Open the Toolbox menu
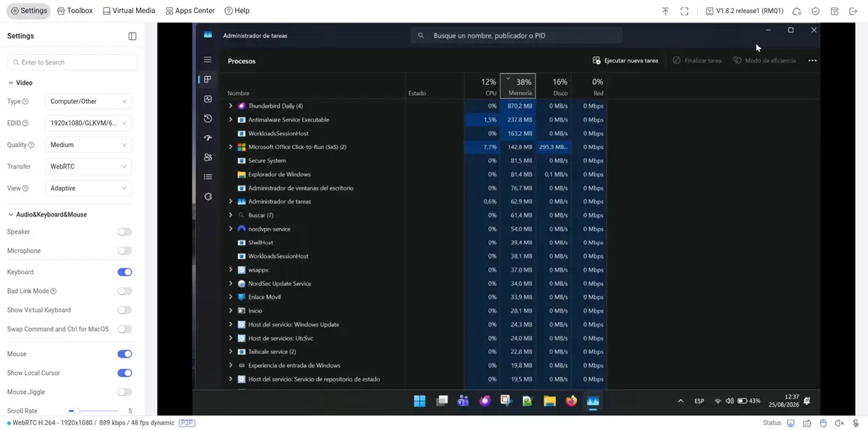This screenshot has height=430, width=868. click(x=75, y=11)
